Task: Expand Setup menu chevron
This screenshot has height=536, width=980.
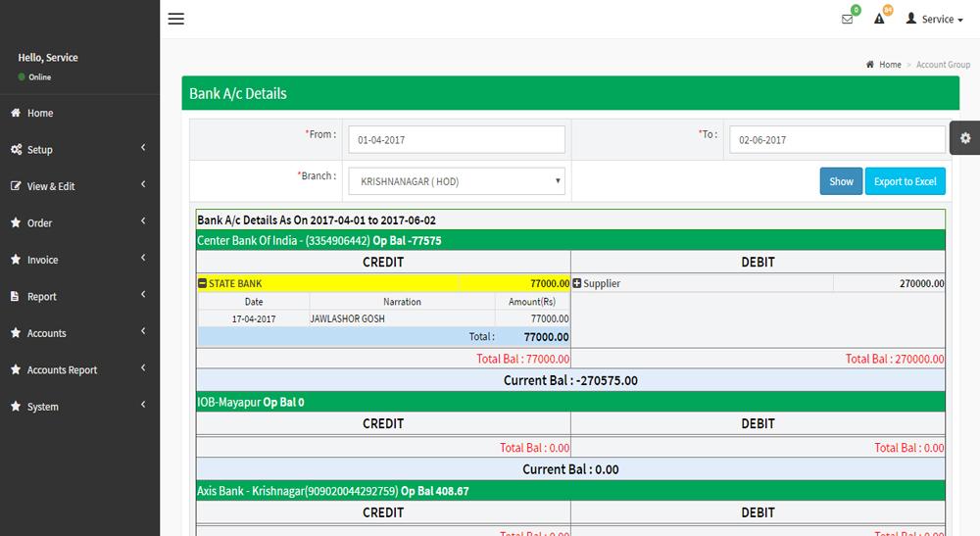Action: click(x=143, y=147)
